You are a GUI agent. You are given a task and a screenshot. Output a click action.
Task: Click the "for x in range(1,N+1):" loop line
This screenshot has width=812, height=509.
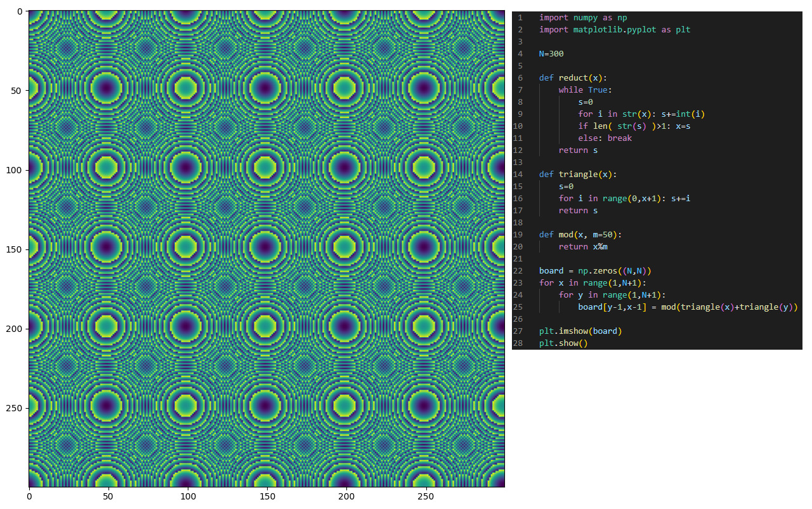tap(593, 283)
